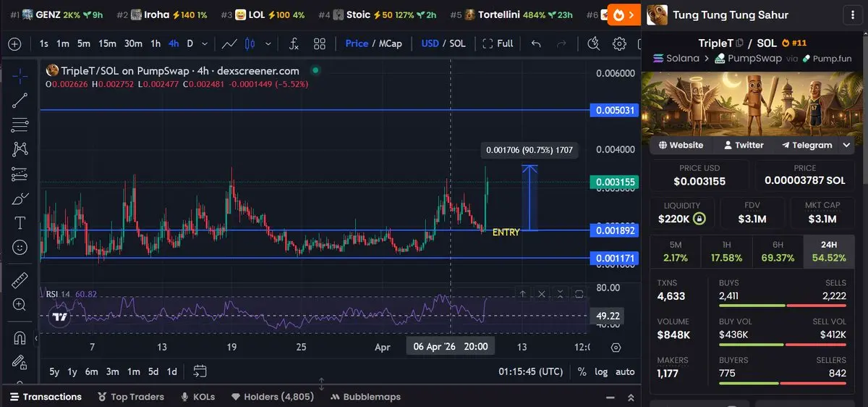Viewport: 868px width, 407px height.
Task: Open the KOLs tab
Action: [x=198, y=397]
